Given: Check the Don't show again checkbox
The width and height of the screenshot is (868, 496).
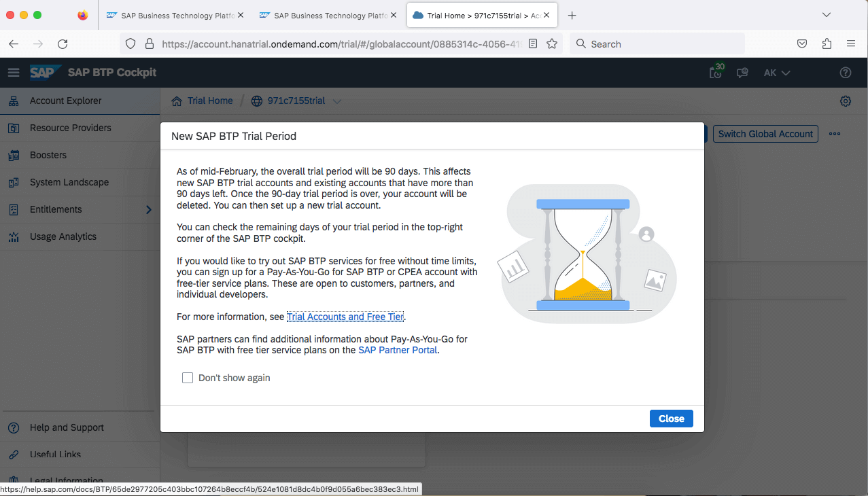Looking at the screenshot, I should pos(188,378).
